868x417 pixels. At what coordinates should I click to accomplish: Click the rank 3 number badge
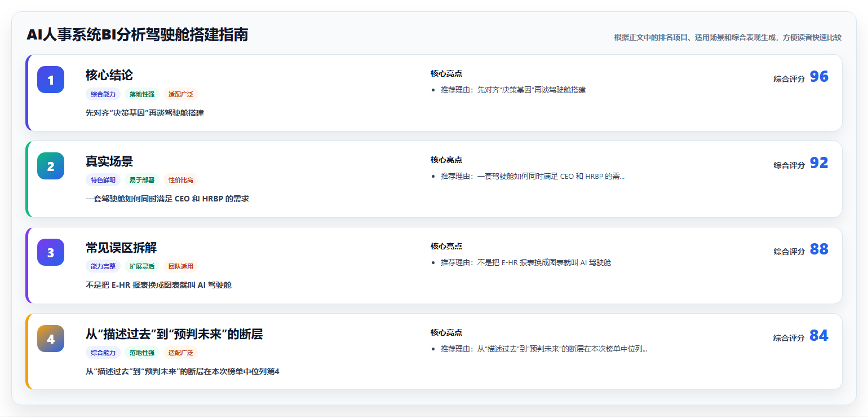point(51,252)
